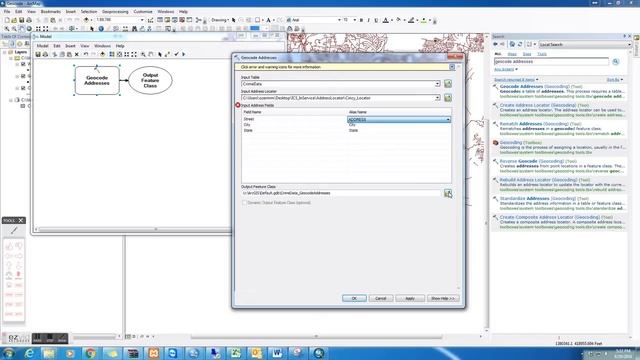Click Apply in Geocode Addresses dialog
Image resolution: width=640 pixels, height=360 pixels.
coord(410,298)
